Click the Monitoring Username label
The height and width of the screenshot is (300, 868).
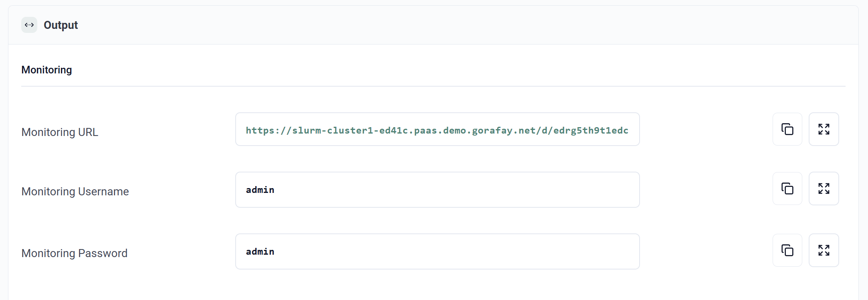[75, 191]
